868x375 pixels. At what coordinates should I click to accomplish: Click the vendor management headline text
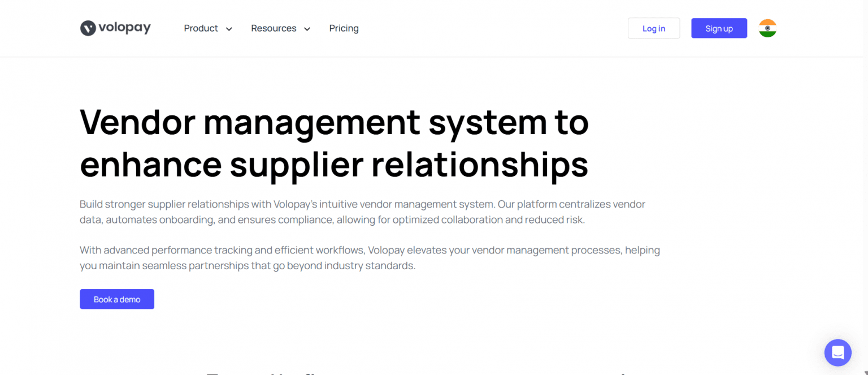point(334,143)
